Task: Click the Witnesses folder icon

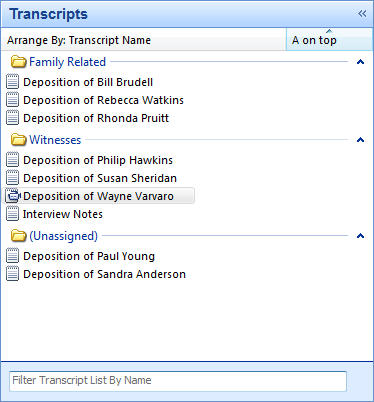Action: click(x=19, y=140)
